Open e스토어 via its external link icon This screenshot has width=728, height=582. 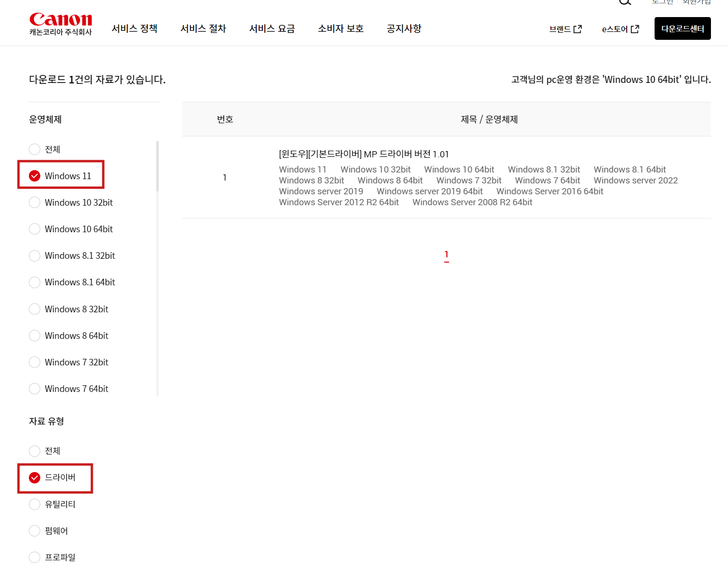tap(634, 28)
